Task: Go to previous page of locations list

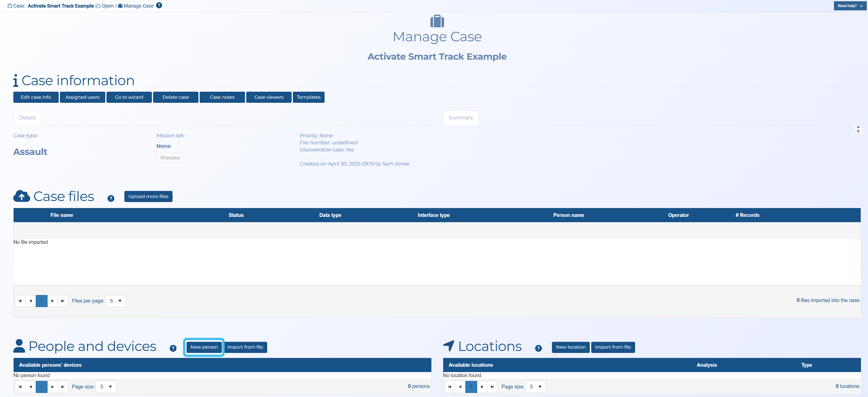Action: [x=460, y=386]
